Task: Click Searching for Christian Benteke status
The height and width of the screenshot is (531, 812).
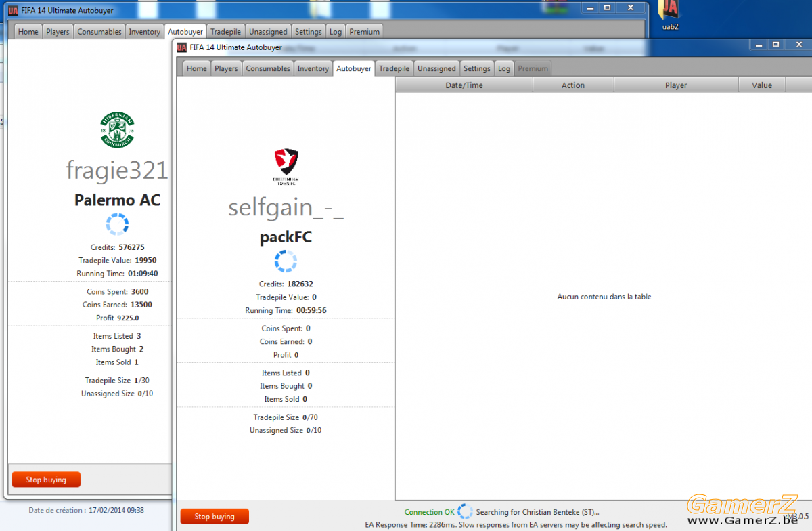Action: click(537, 512)
